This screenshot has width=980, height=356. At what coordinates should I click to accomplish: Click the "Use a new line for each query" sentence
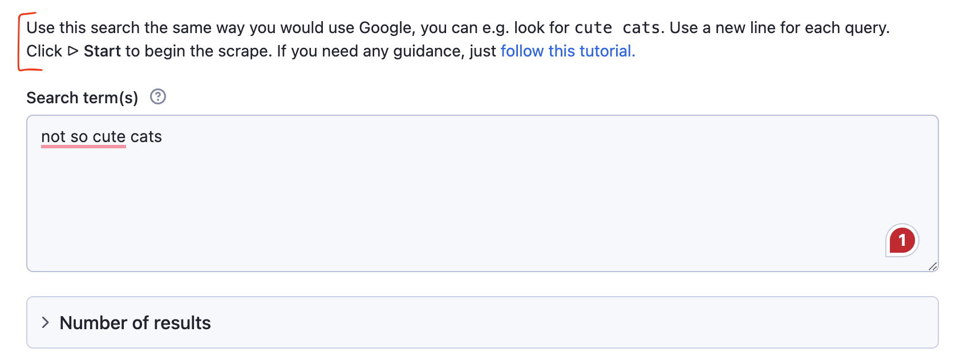tap(779, 28)
